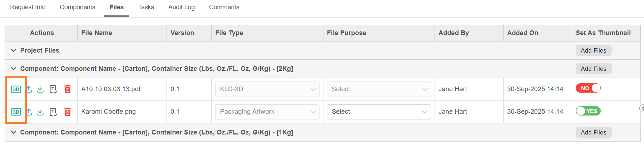Click Add Files for Project Files

click(x=593, y=50)
